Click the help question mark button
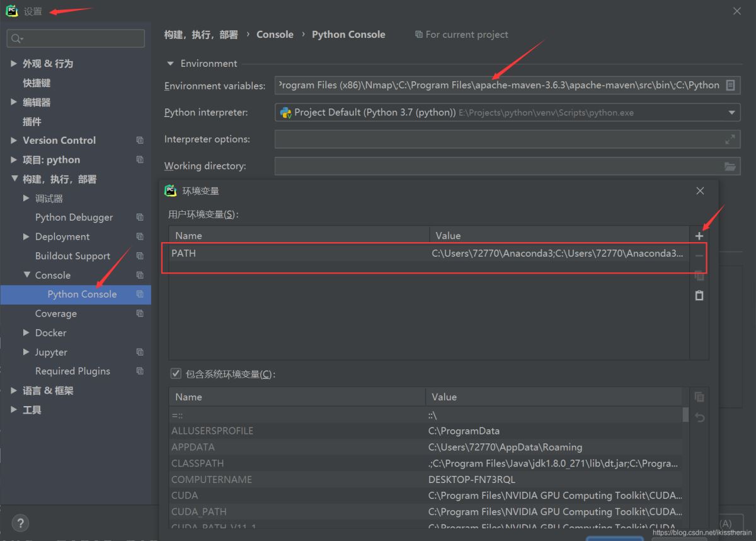The height and width of the screenshot is (541, 756). (20, 523)
